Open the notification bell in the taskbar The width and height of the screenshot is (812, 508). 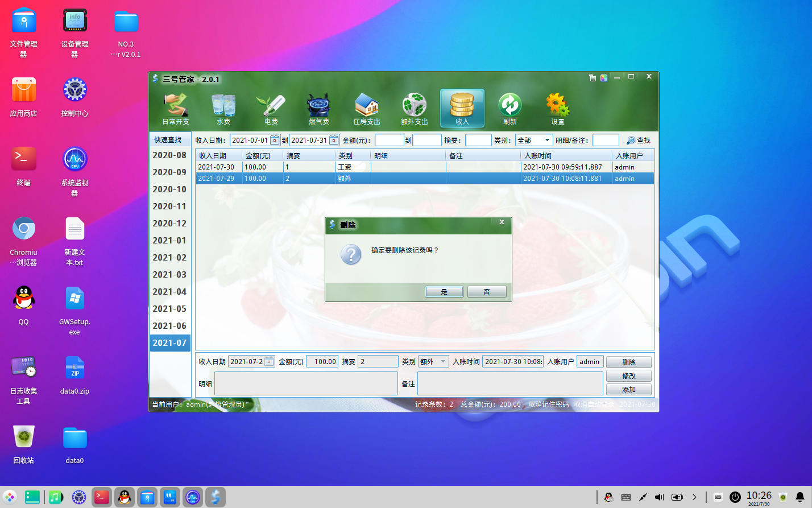800,497
